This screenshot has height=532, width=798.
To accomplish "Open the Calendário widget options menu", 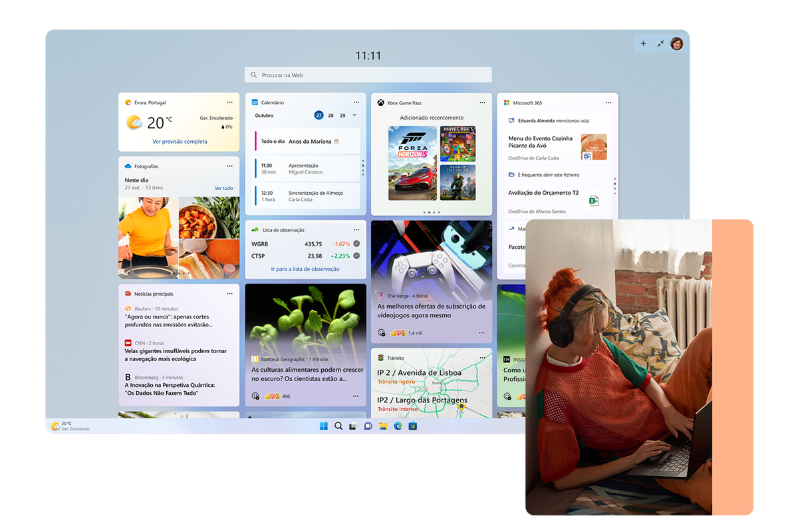I will point(356,102).
